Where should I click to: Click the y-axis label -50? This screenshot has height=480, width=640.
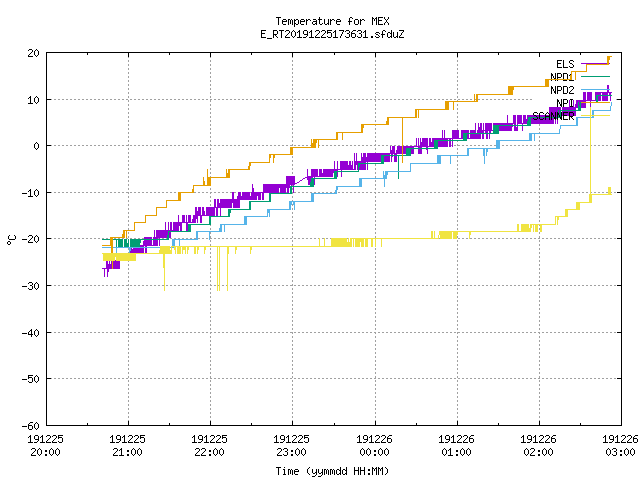(x=30, y=379)
